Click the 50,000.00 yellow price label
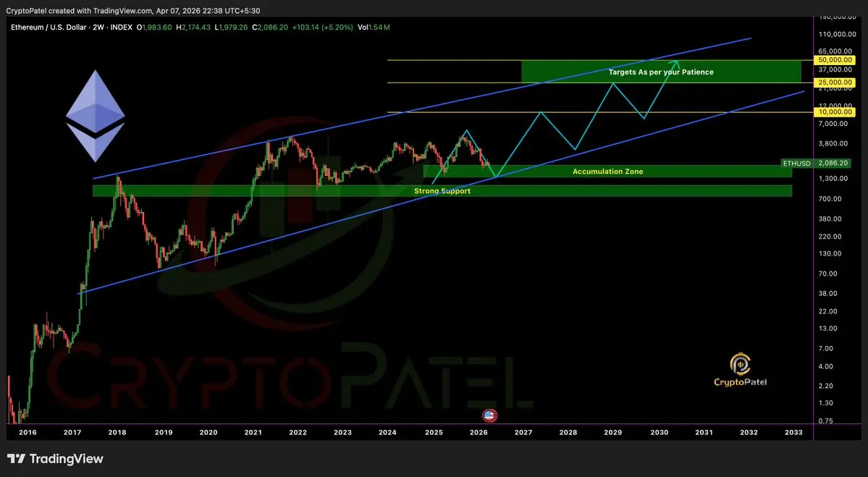 point(834,60)
